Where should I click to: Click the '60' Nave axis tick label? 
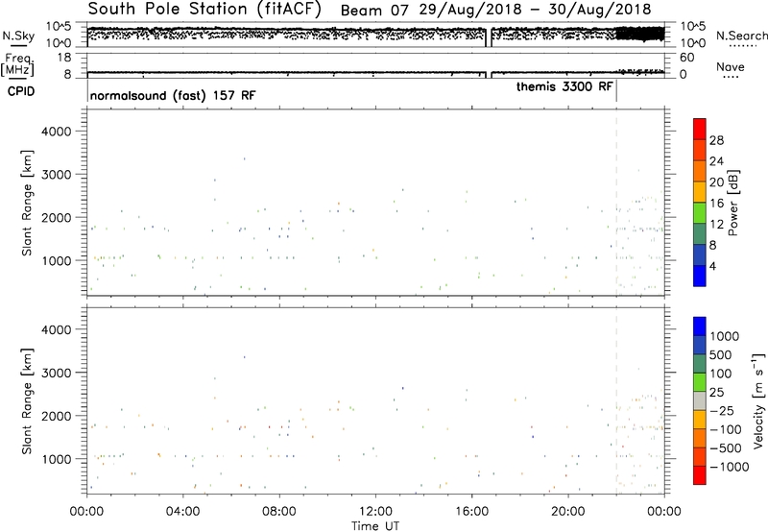coord(686,58)
